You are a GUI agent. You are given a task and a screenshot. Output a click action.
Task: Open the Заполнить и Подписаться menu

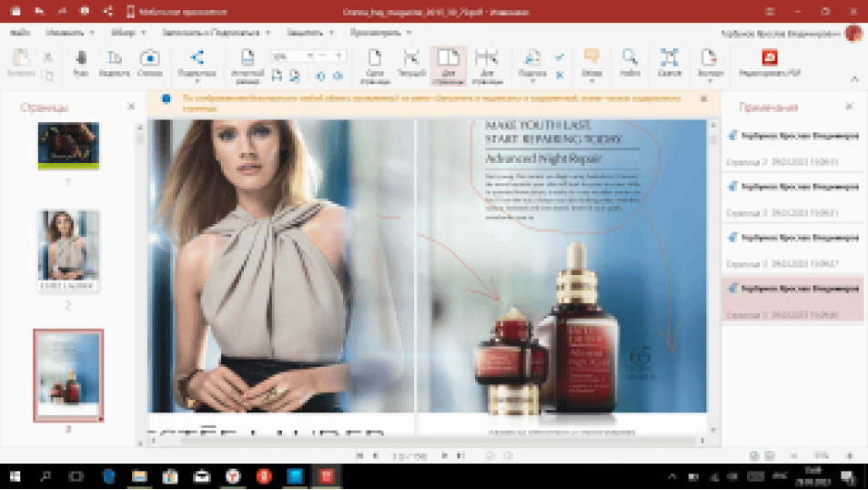point(216,33)
